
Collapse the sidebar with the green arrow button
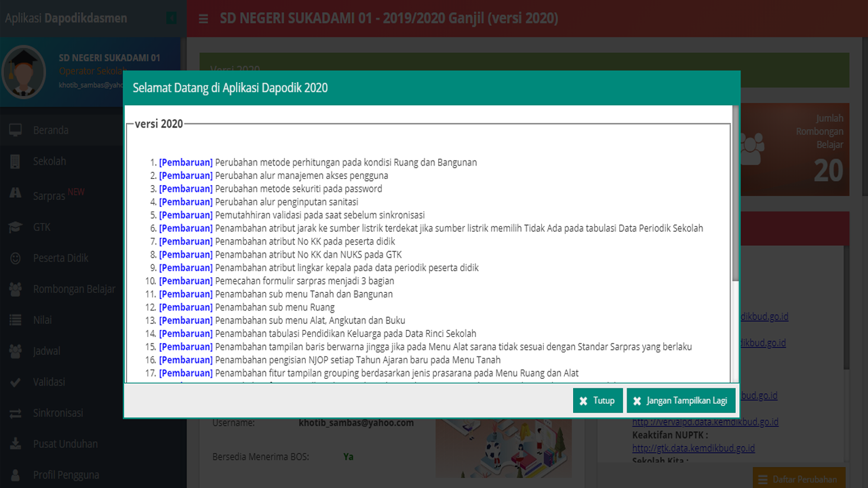click(172, 18)
